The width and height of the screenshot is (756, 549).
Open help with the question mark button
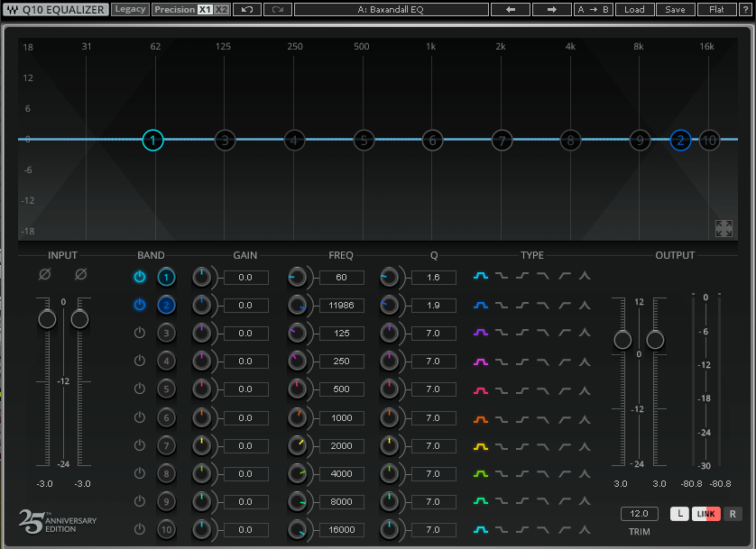(745, 9)
